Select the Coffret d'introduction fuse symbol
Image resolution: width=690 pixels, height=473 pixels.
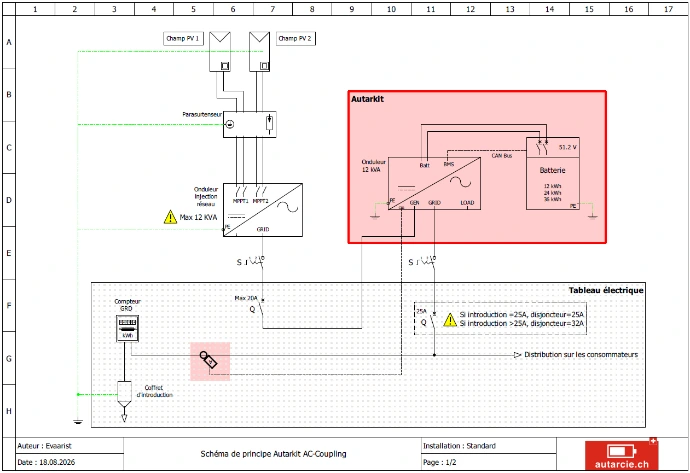125,394
